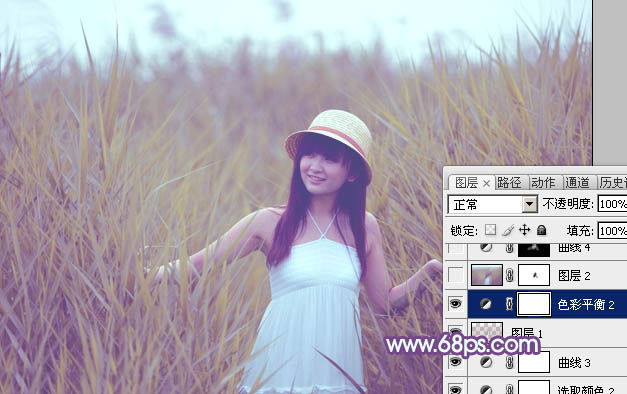Select the 图层 2 layer mask thumbnail
The width and height of the screenshot is (627, 394).
click(x=534, y=275)
